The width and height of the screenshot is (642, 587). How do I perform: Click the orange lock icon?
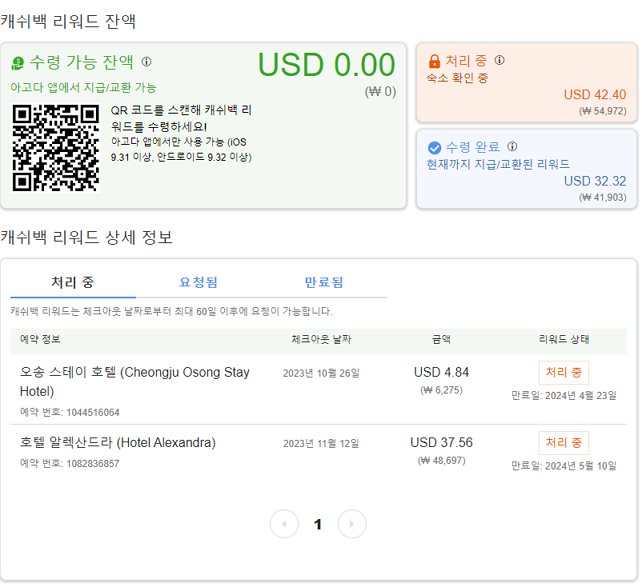point(434,61)
